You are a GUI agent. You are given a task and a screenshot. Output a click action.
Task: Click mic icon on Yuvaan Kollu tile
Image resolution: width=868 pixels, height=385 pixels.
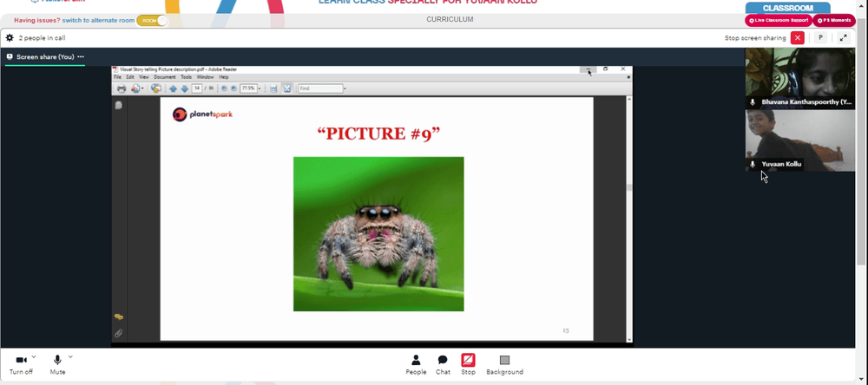(753, 164)
